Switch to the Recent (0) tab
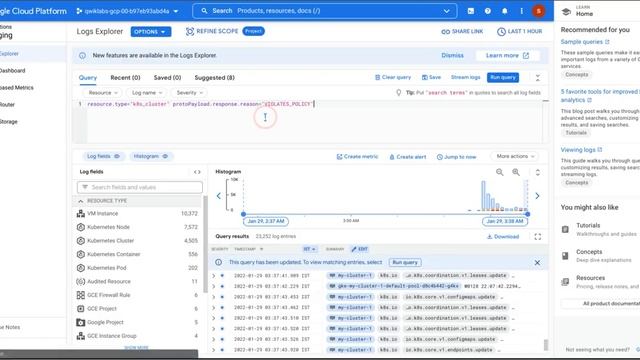Viewport: 640px width, 360px height. coord(125,78)
